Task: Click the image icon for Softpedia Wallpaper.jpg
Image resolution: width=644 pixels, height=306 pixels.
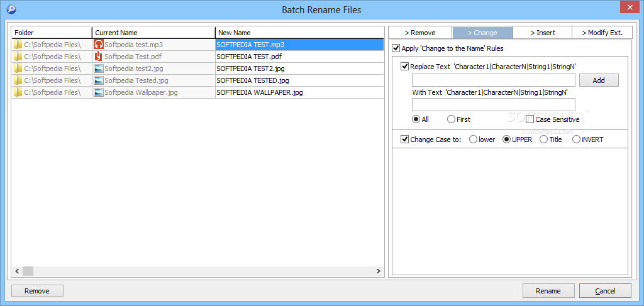Action: pyautogui.click(x=99, y=92)
